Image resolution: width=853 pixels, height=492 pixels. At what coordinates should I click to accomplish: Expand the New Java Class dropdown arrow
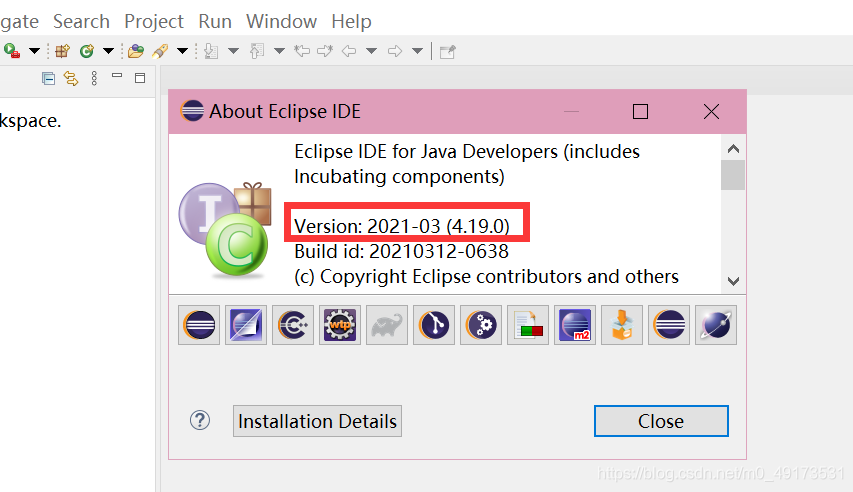pos(108,51)
